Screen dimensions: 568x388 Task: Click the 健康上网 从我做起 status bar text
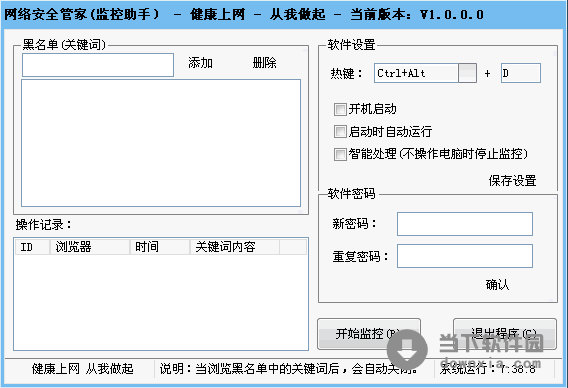83,369
